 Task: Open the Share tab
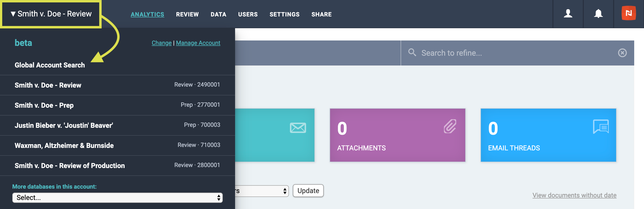(321, 14)
